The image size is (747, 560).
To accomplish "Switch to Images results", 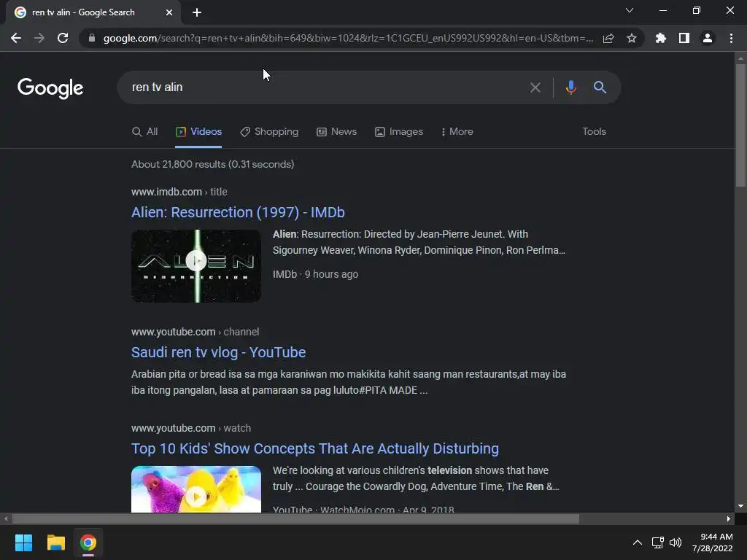I will [399, 132].
